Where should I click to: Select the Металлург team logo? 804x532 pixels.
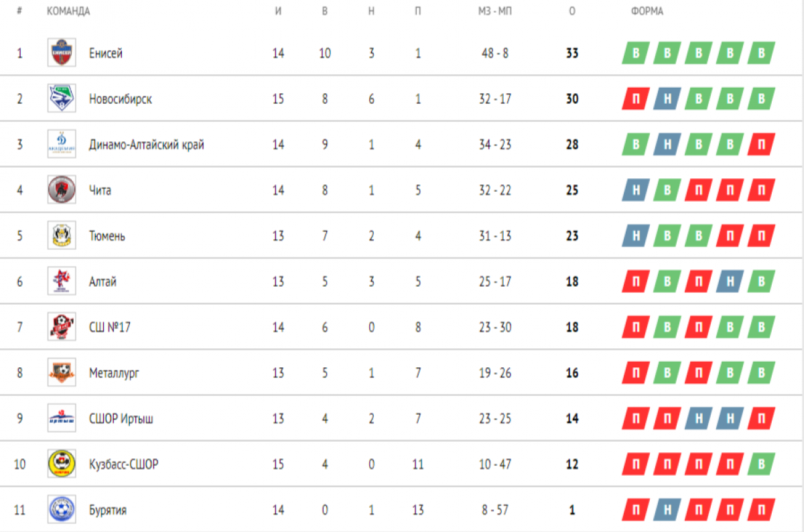tap(62, 373)
